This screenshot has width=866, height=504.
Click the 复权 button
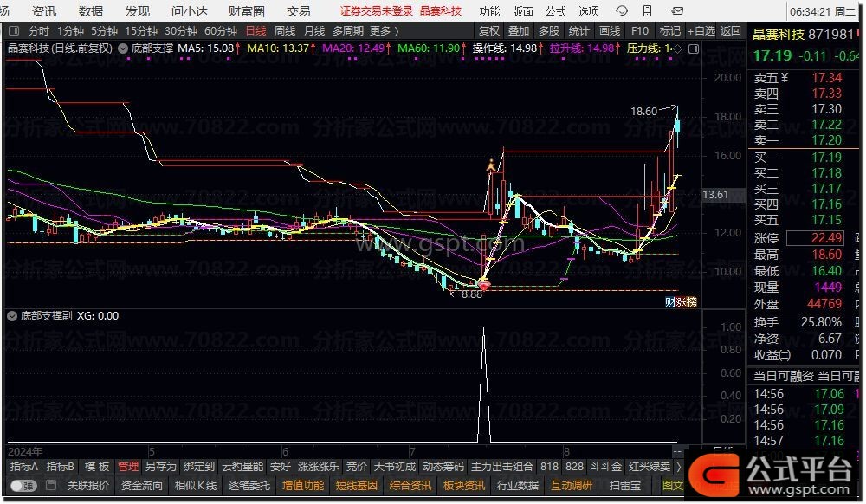pyautogui.click(x=489, y=31)
